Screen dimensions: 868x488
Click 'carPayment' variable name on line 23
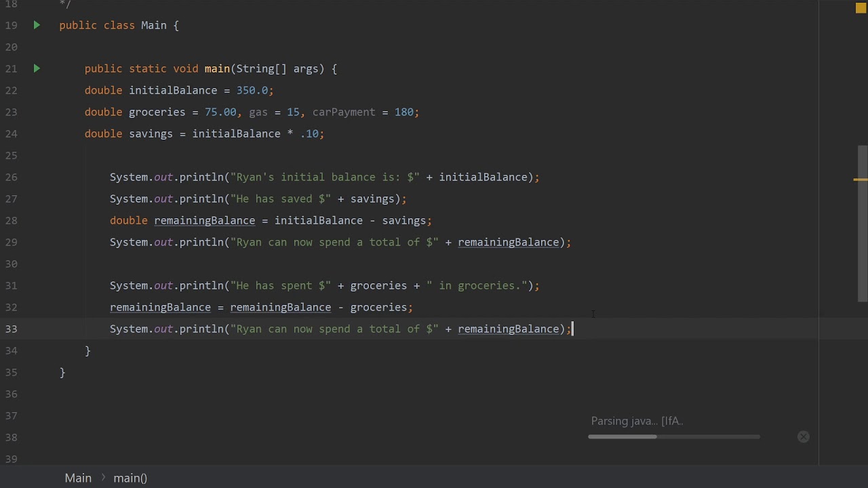tap(344, 112)
